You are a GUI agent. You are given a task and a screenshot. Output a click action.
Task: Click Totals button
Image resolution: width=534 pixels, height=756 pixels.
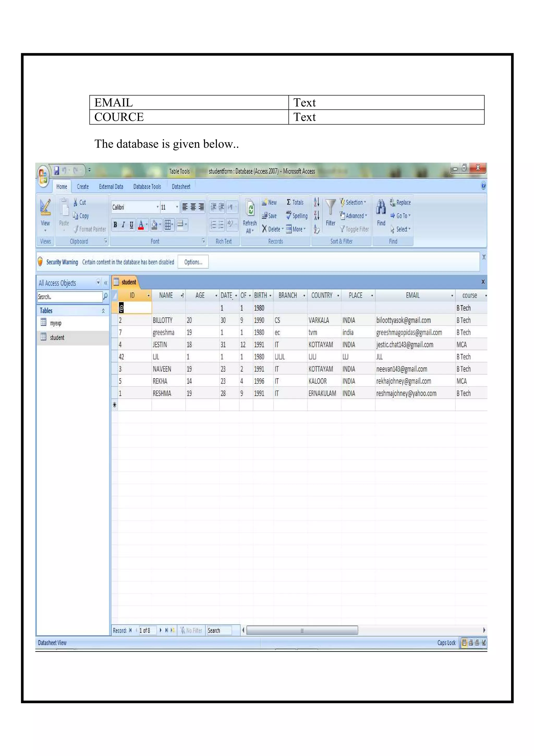pyautogui.click(x=295, y=202)
